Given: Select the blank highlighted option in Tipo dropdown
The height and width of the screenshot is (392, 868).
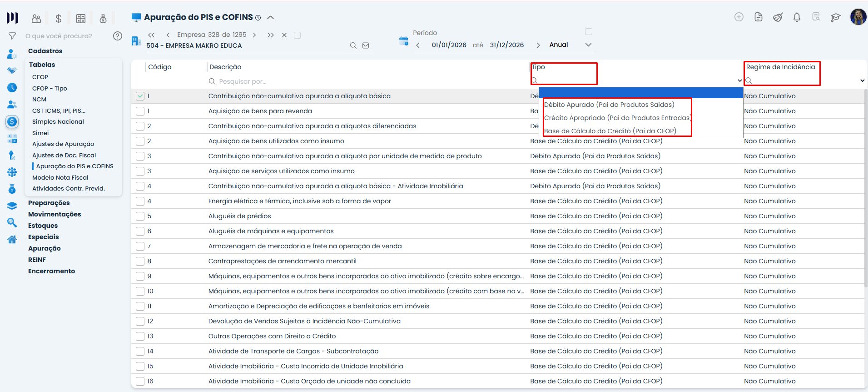Looking at the screenshot, I should pos(641,93).
